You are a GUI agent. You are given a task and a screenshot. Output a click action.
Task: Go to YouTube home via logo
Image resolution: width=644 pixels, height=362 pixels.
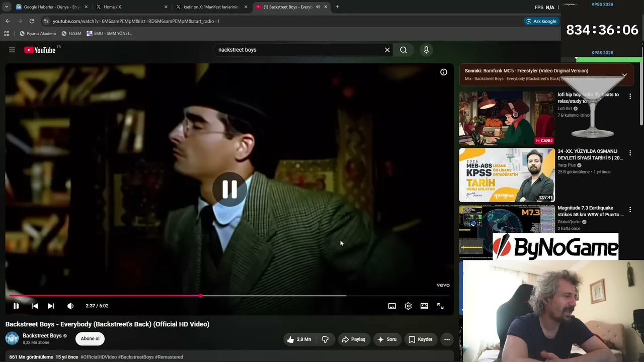40,50
